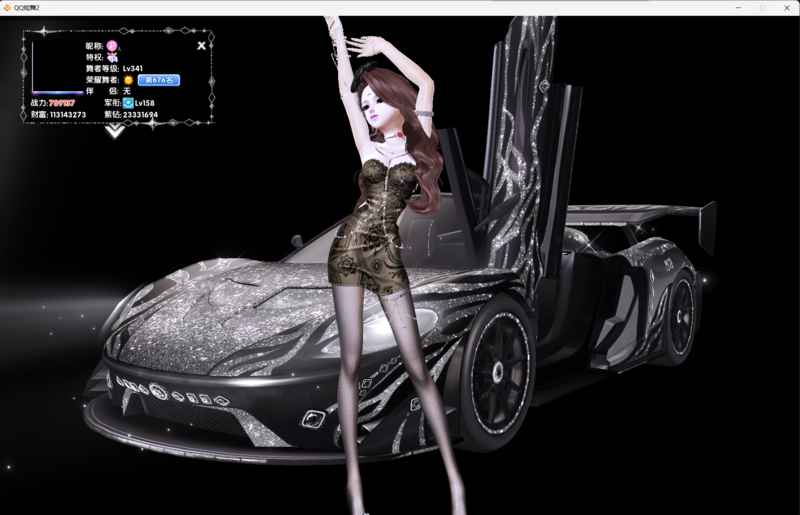This screenshot has width=800, height=515.
Task: Click the 昵称 nickname label
Action: pyautogui.click(x=94, y=46)
